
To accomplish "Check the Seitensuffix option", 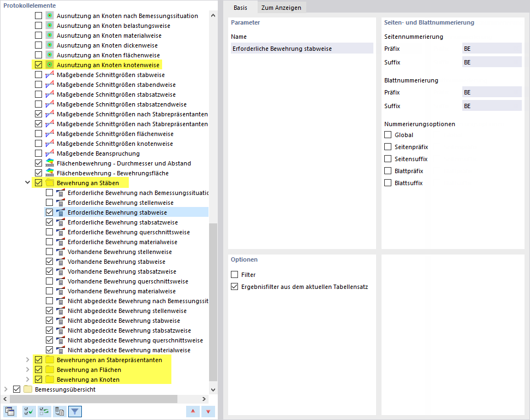I will (388, 158).
